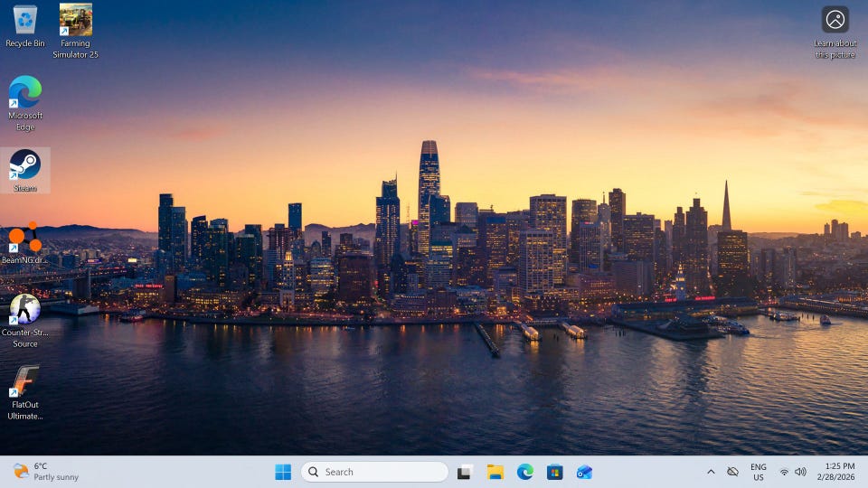Open Microsoft Store from the taskbar
The width and height of the screenshot is (868, 488).
click(x=555, y=472)
